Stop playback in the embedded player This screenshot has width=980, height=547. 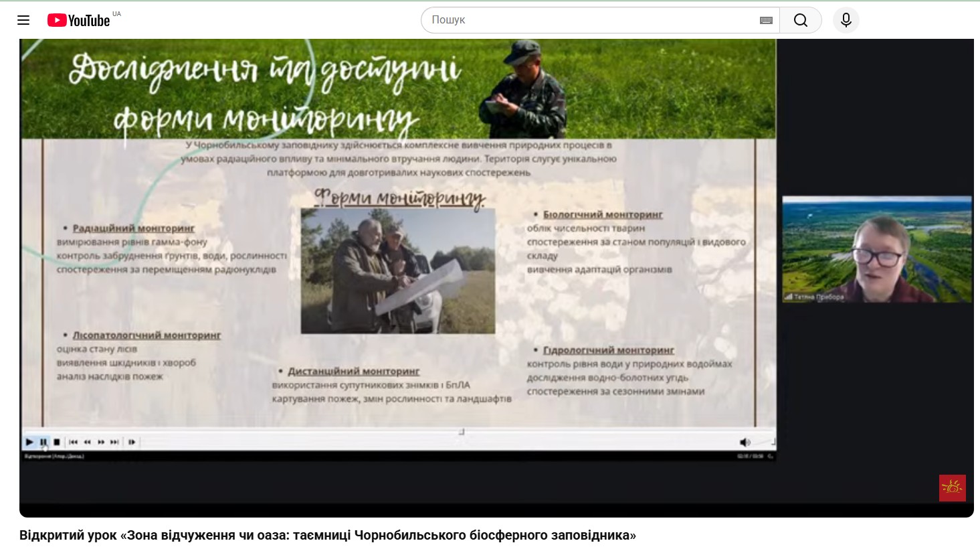coord(57,442)
